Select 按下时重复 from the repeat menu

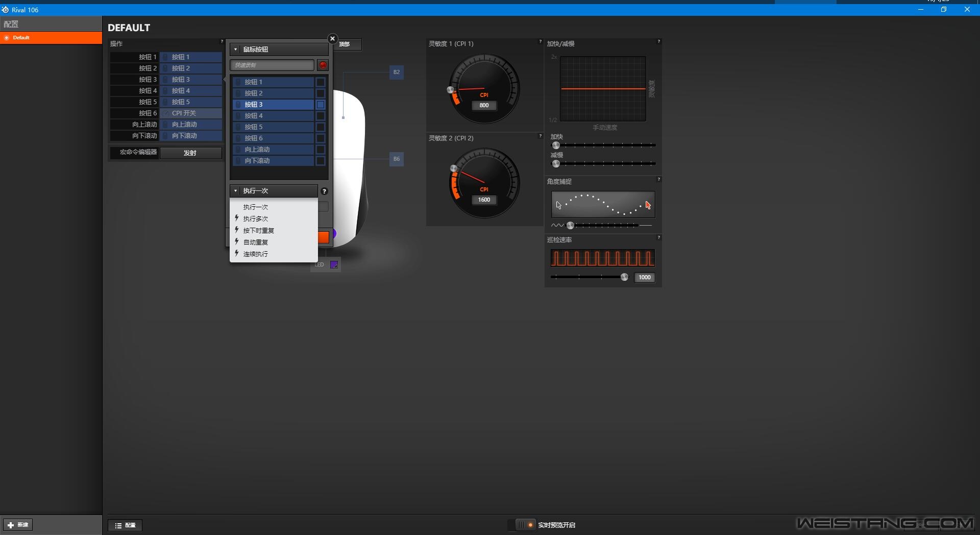[259, 231]
